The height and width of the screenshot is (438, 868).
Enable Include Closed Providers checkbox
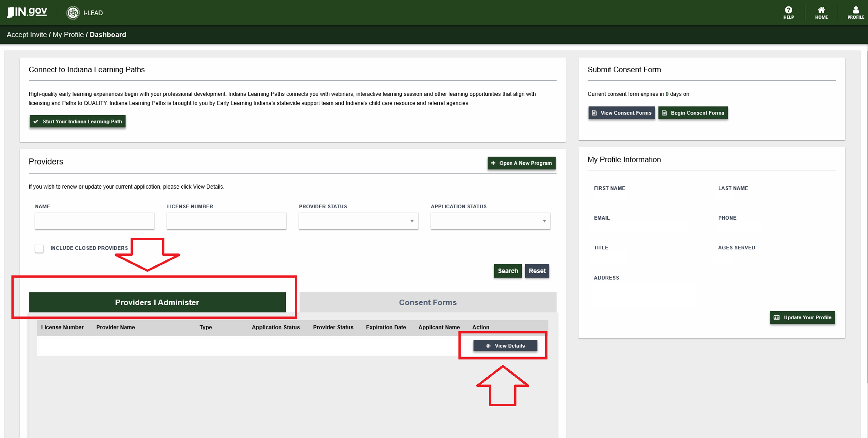coord(39,248)
